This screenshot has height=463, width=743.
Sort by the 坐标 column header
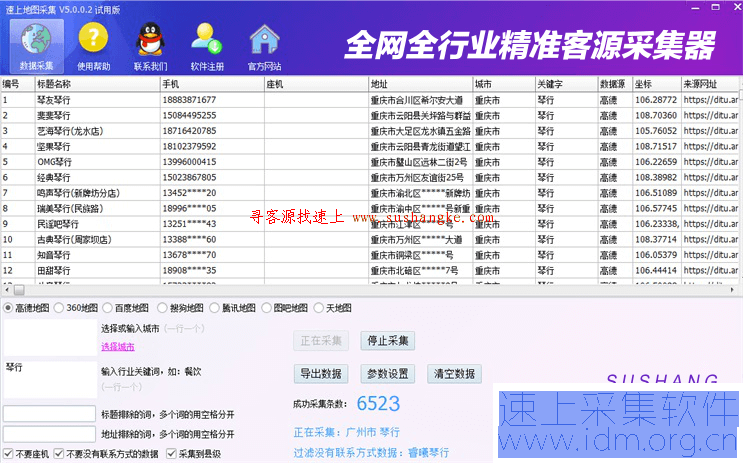pos(657,84)
